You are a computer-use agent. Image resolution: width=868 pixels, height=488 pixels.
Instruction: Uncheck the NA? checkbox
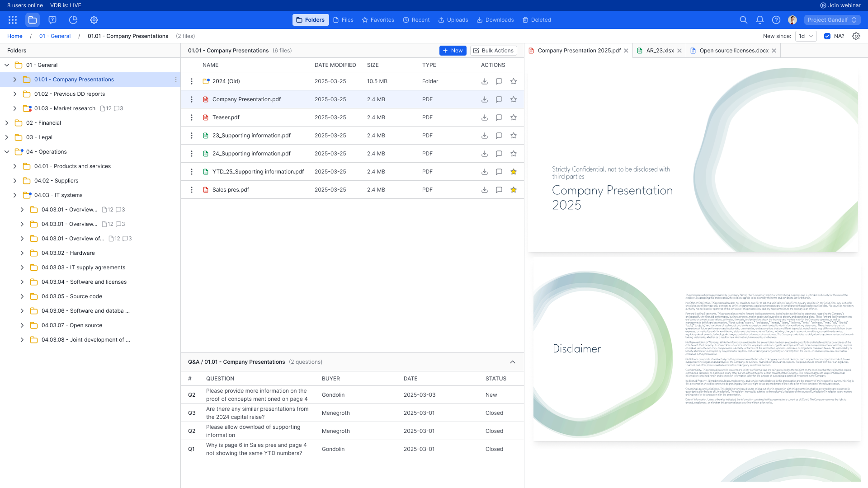827,36
